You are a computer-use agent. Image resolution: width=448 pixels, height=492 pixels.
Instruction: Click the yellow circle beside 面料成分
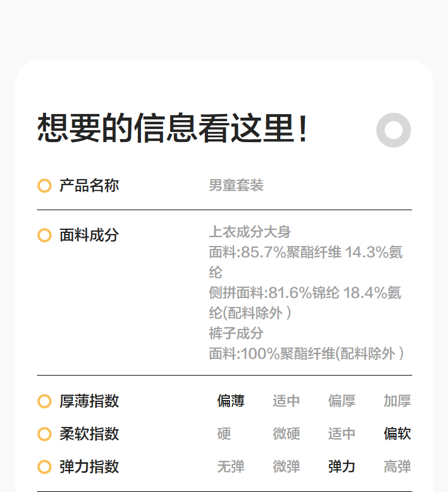pos(44,235)
